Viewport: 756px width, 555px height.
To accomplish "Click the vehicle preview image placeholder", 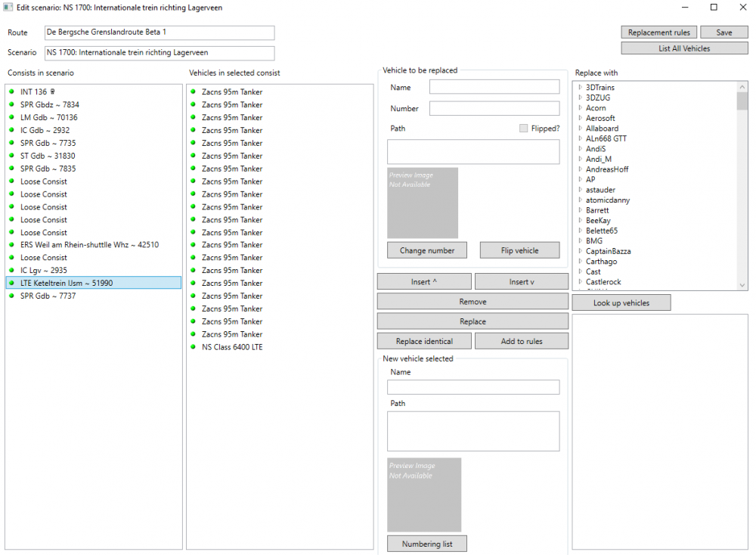I will [x=423, y=203].
